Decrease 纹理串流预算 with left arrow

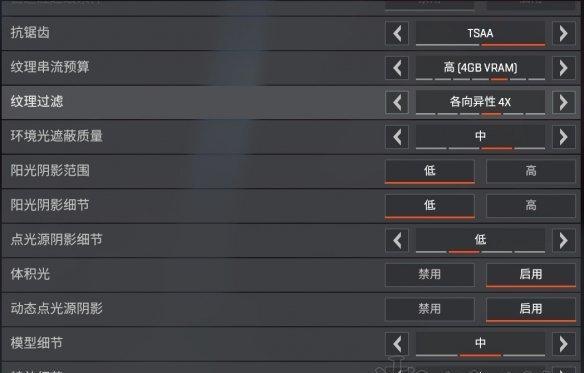click(x=397, y=68)
